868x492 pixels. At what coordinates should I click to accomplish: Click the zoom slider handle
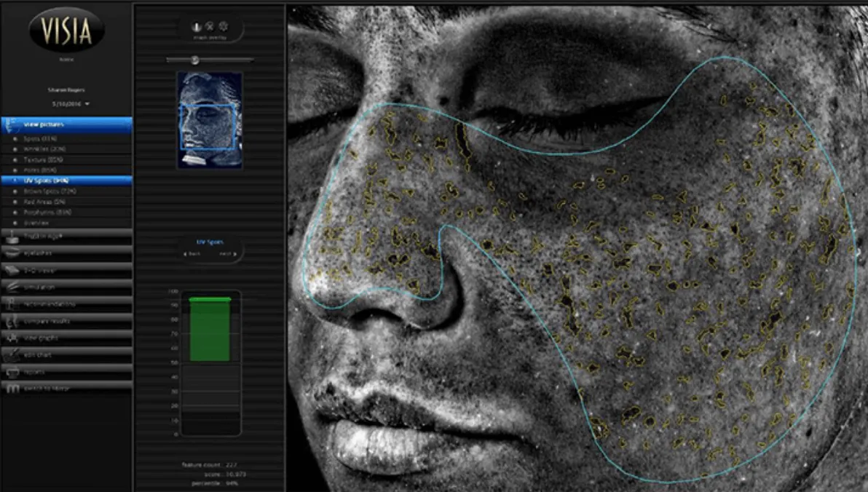coord(194,60)
